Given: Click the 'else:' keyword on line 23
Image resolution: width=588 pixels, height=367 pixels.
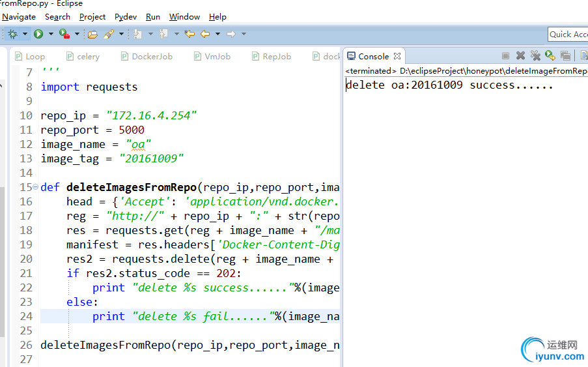Looking at the screenshot, I should pos(82,302).
